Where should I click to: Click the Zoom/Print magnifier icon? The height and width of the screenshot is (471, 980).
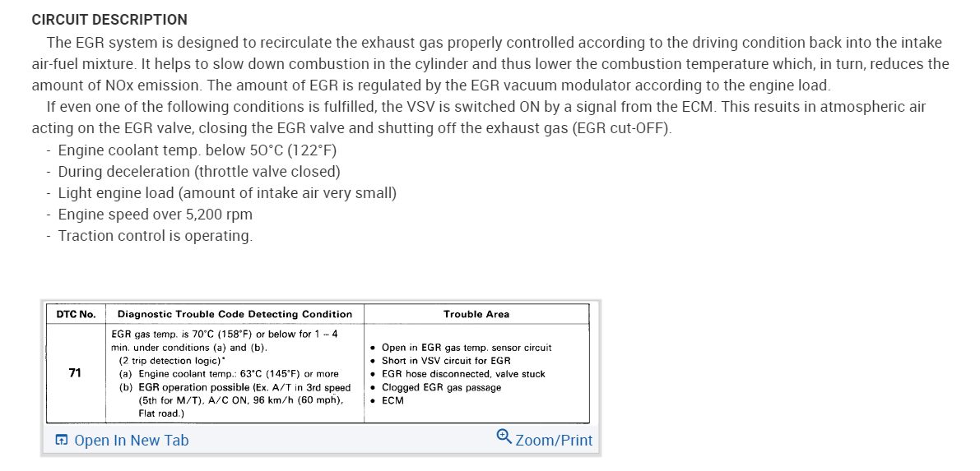pos(504,436)
